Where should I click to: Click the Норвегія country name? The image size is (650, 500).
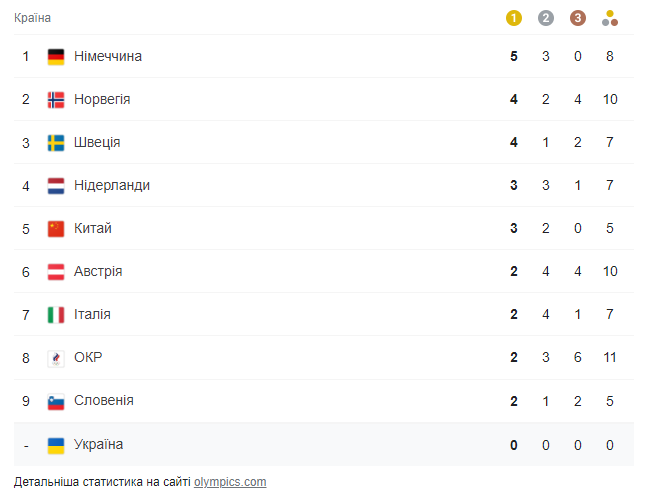(x=102, y=100)
